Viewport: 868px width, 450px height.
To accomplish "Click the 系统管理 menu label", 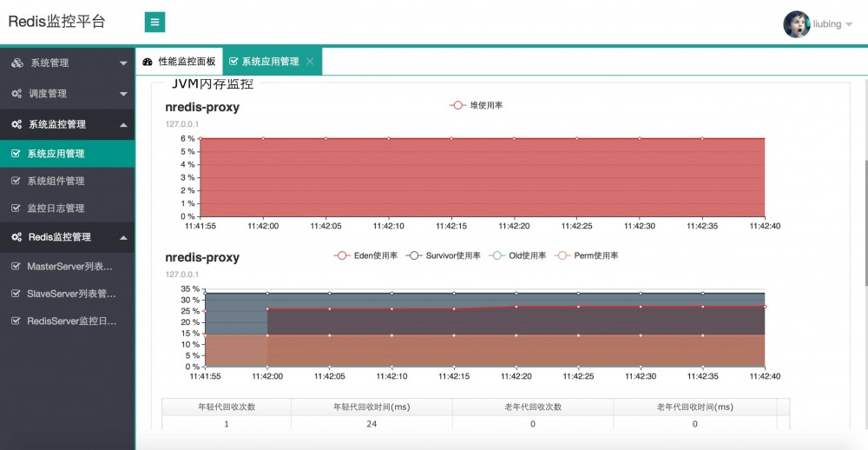I will 49,63.
